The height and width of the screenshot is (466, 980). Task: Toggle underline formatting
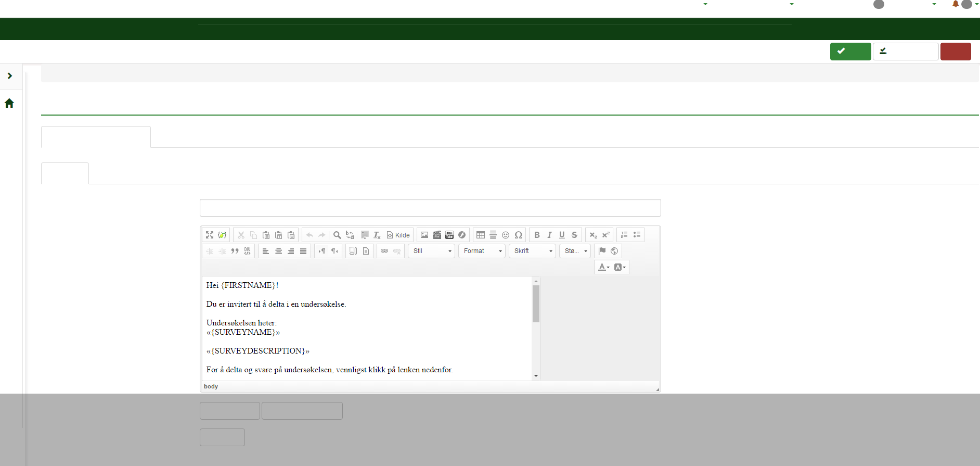point(562,235)
